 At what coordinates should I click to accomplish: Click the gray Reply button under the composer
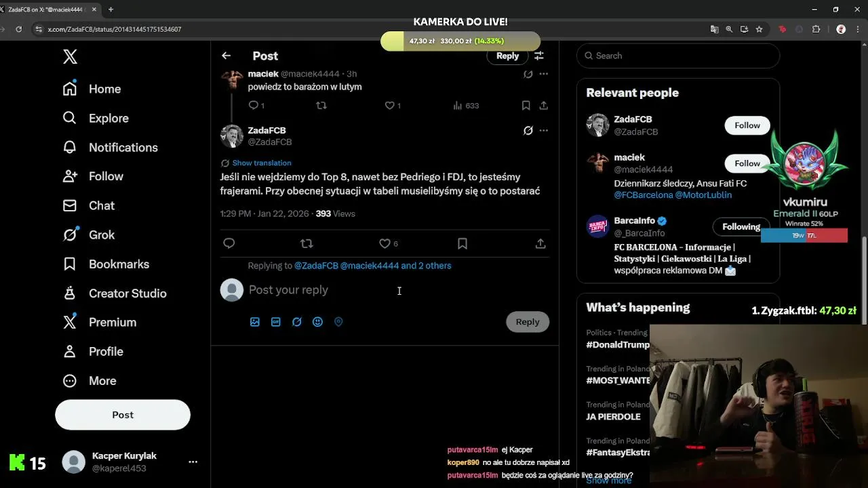(528, 322)
